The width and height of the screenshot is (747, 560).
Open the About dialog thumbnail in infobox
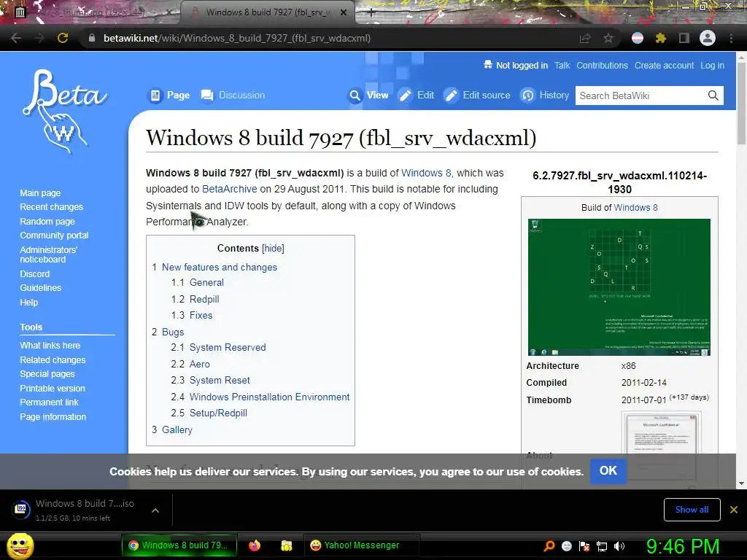click(x=661, y=446)
